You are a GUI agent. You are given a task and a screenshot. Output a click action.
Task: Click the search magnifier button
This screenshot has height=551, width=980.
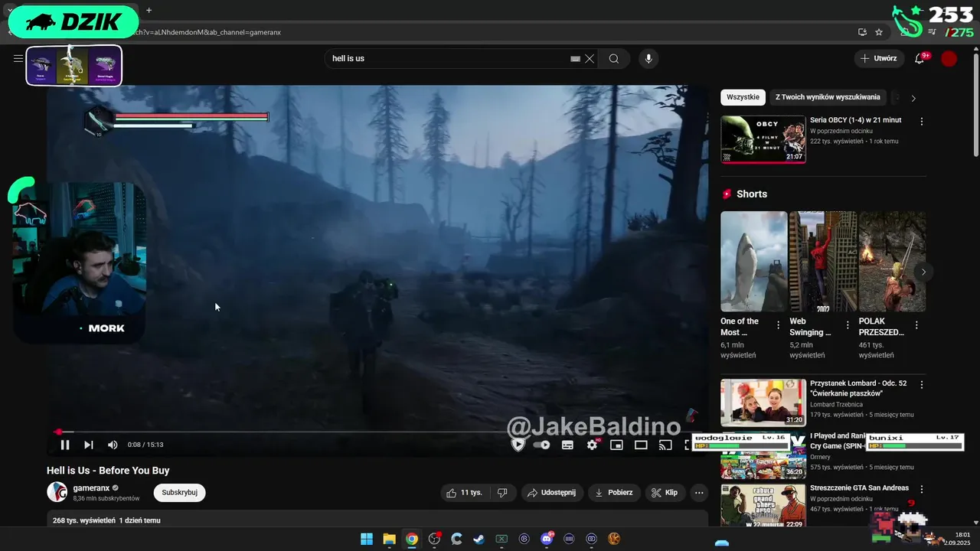click(x=614, y=59)
